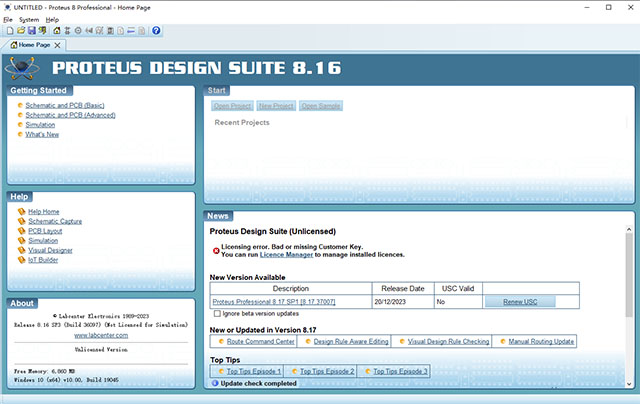This screenshot has width=640, height=404.
Task: Click the book icon beside Help Home
Action: click(x=22, y=211)
